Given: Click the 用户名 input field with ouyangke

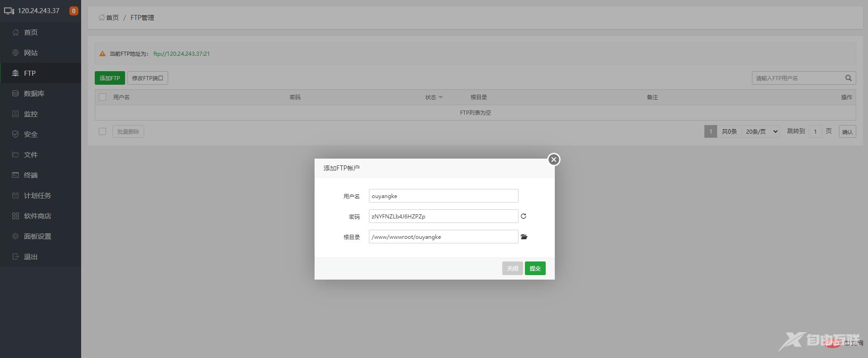Looking at the screenshot, I should click(443, 196).
